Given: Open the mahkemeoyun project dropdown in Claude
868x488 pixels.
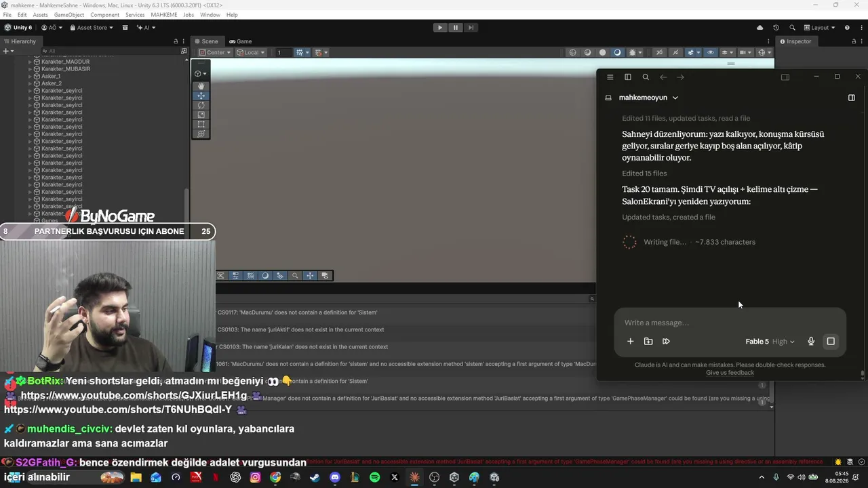Looking at the screenshot, I should click(x=648, y=98).
